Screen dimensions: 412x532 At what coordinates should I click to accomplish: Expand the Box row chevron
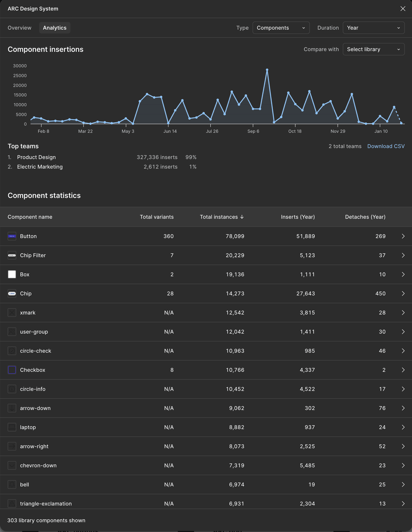point(403,274)
